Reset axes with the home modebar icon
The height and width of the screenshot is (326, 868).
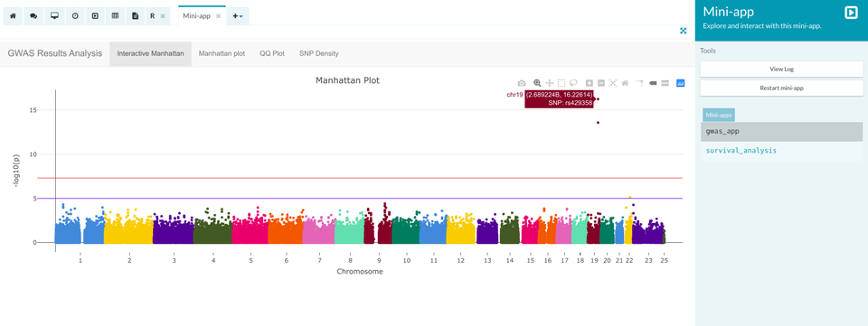(625, 83)
